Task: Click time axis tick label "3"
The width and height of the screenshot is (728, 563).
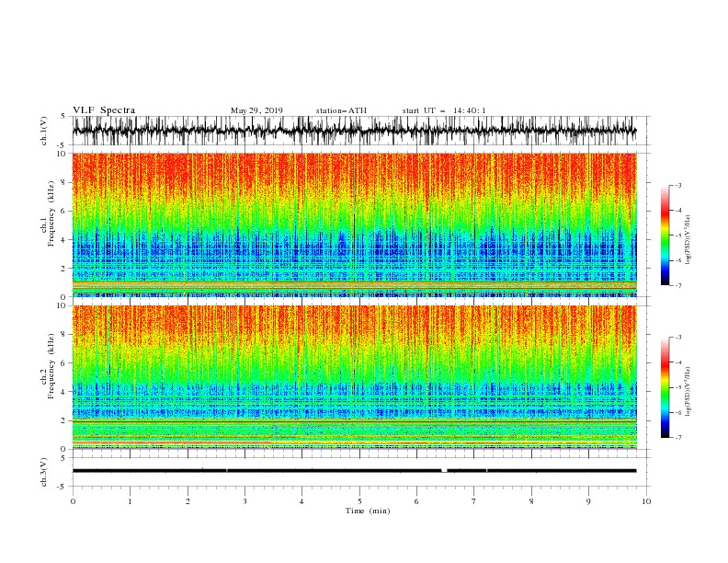Action: pos(245,501)
